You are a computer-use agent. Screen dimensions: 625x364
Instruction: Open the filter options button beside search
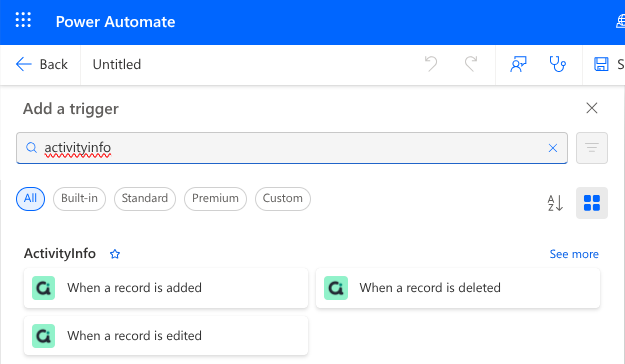click(x=592, y=148)
